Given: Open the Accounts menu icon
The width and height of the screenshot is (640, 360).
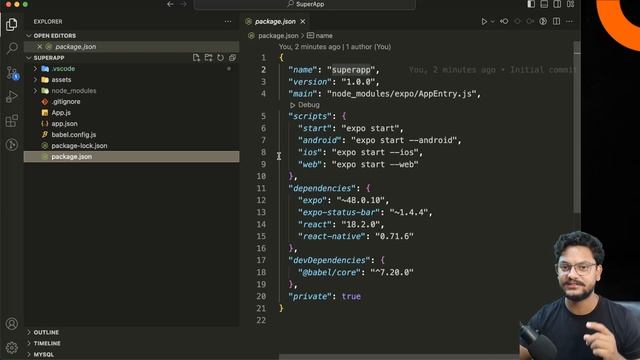Looking at the screenshot, I should coord(11,324).
